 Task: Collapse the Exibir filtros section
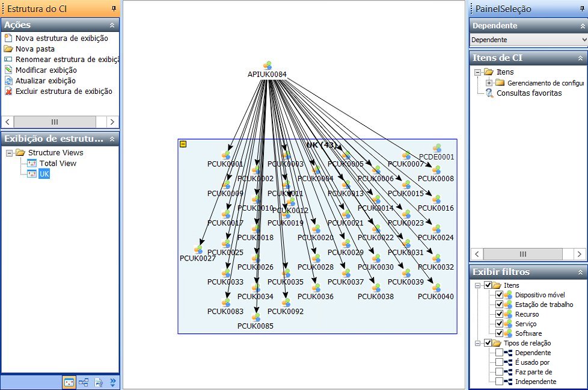click(x=580, y=272)
